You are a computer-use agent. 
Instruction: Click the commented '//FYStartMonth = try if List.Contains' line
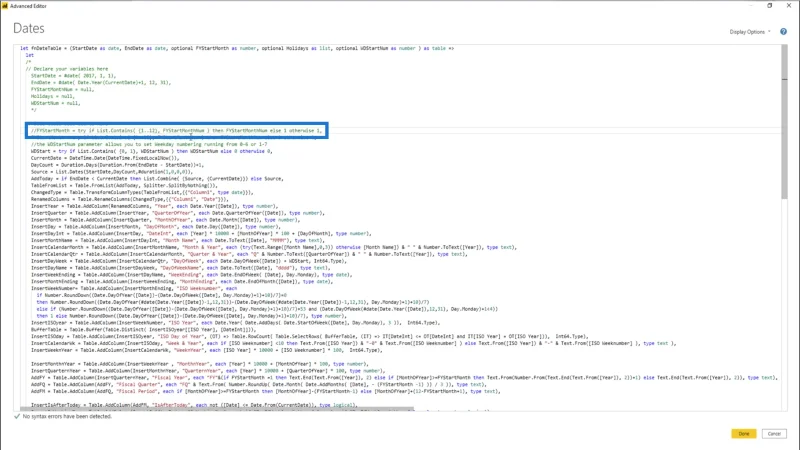pyautogui.click(x=177, y=131)
